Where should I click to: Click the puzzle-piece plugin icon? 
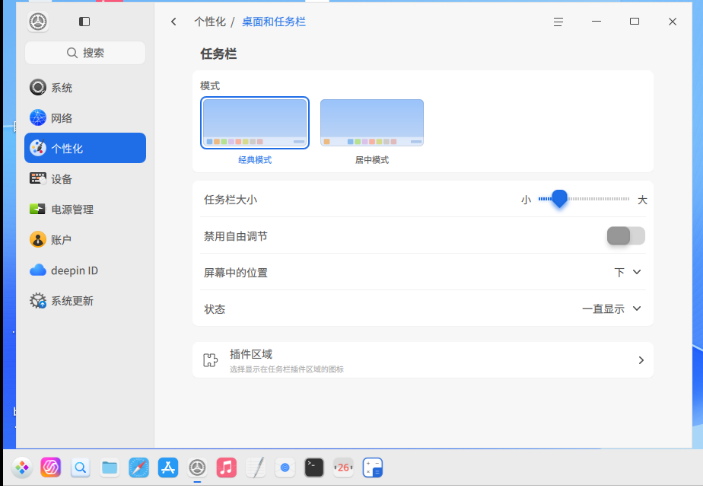[x=210, y=360]
